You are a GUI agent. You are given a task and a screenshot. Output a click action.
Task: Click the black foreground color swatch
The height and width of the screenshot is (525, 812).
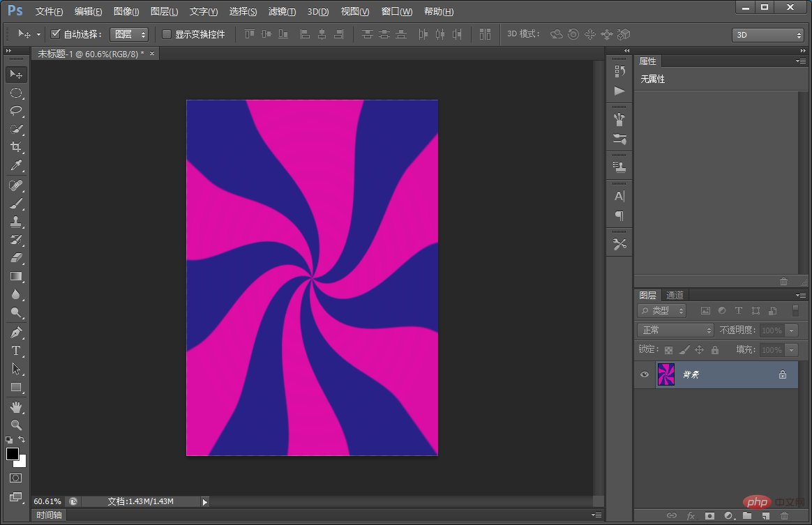click(x=13, y=454)
